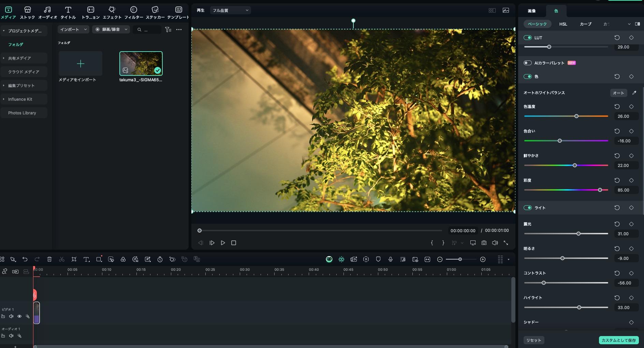
Task: Lock the ビデオ 1 track
Action: (x=3, y=316)
